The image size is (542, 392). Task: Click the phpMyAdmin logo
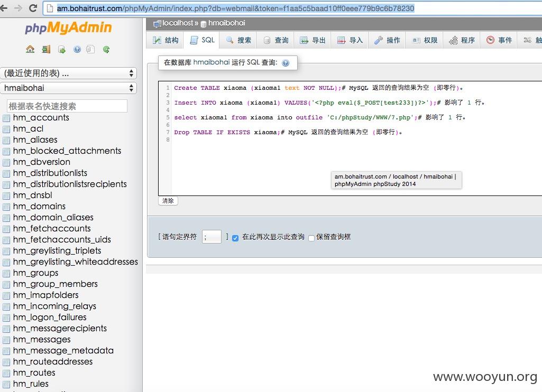pos(68,27)
